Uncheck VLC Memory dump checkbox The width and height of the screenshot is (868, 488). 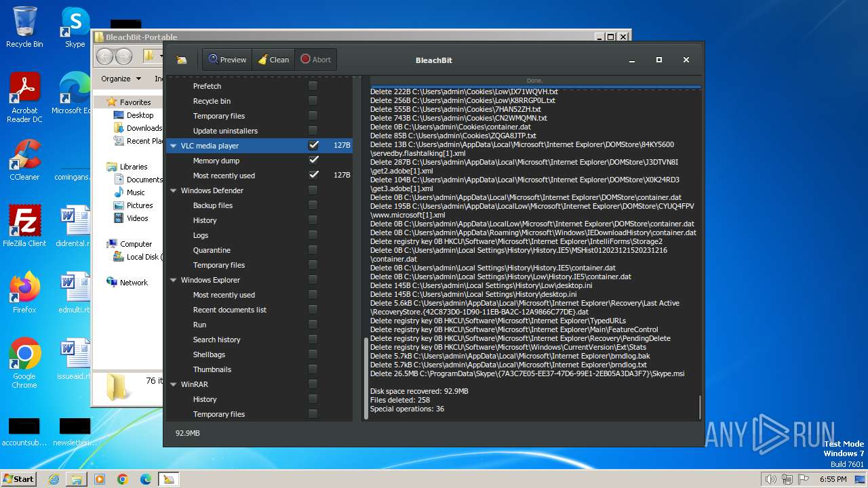point(313,160)
